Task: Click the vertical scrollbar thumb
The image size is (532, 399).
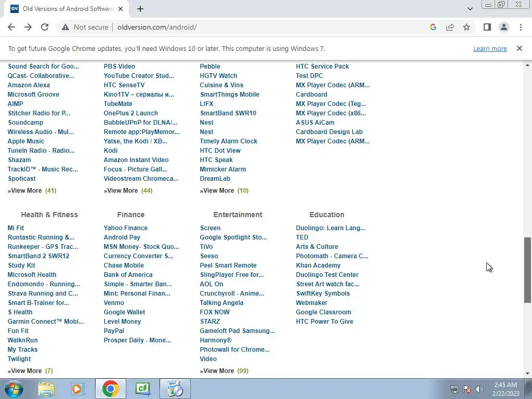Action: (x=527, y=270)
